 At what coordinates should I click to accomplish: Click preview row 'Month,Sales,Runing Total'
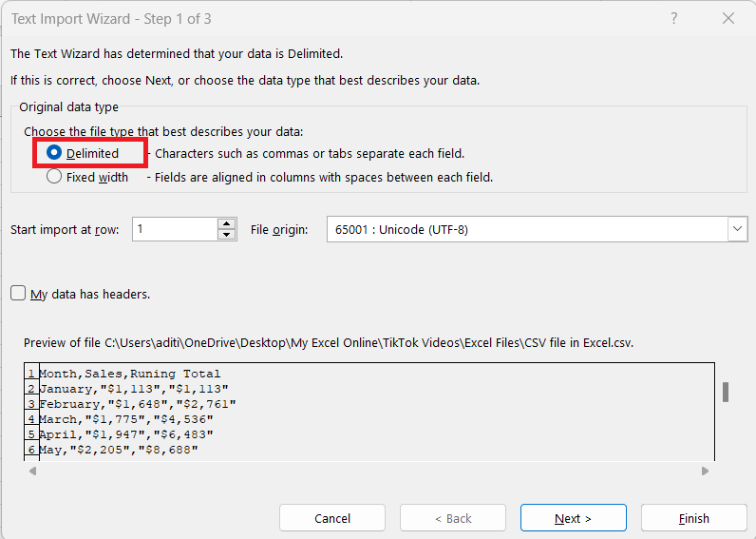coord(130,374)
